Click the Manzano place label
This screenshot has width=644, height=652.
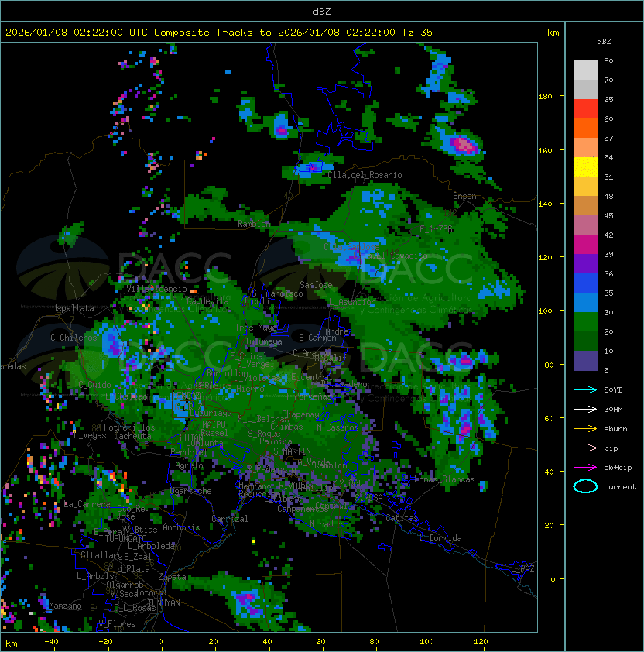65,606
